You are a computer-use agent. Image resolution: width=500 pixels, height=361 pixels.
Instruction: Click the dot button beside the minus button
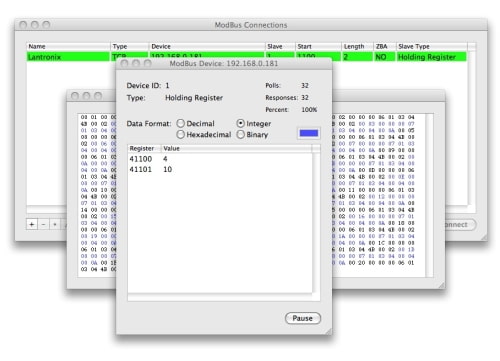coord(55,225)
